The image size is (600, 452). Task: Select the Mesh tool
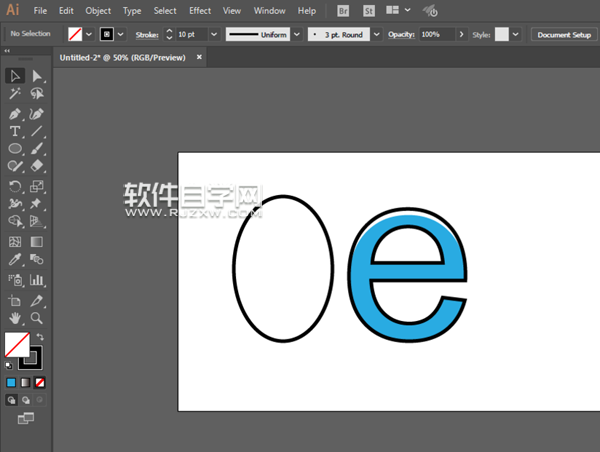coord(15,242)
